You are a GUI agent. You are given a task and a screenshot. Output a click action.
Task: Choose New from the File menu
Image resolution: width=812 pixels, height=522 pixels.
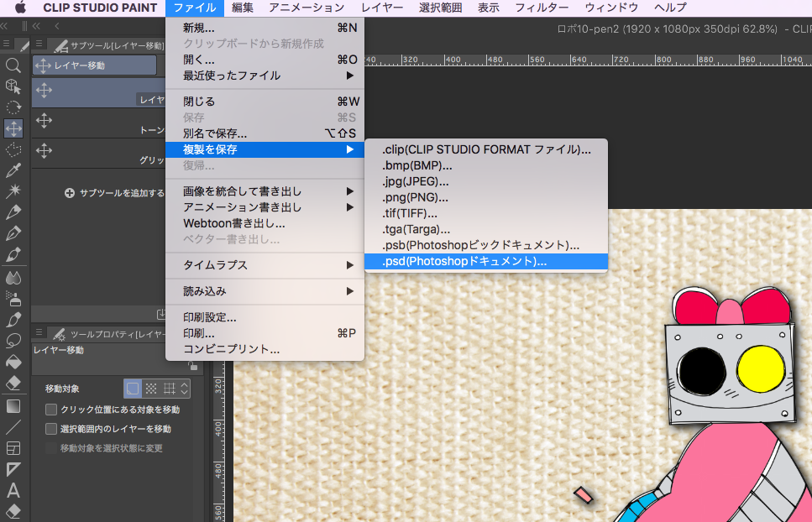(x=265, y=28)
